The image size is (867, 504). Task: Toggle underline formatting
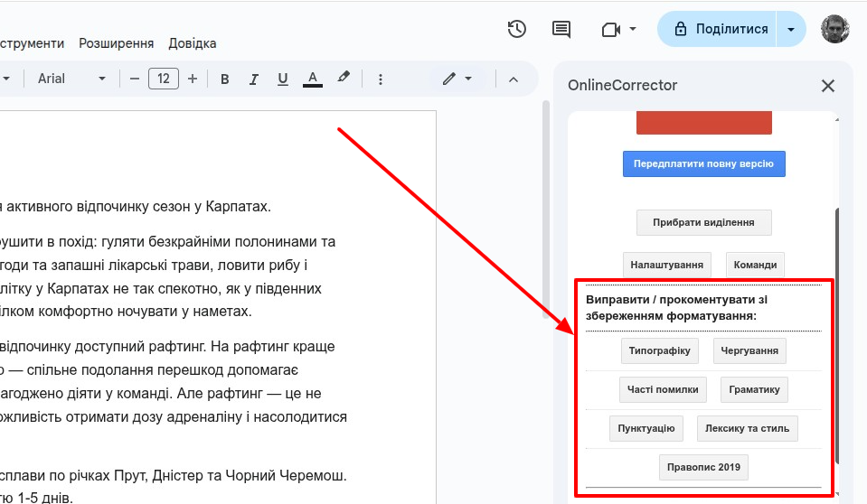pos(283,79)
